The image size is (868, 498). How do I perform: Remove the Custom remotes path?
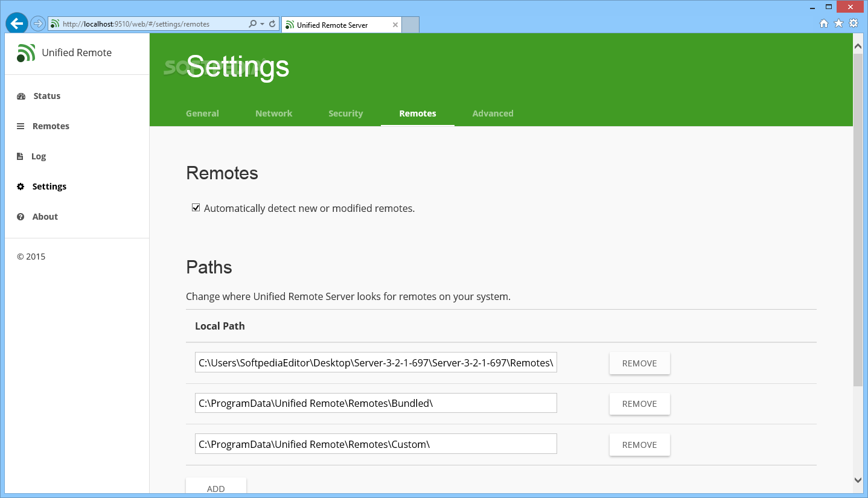coord(639,445)
